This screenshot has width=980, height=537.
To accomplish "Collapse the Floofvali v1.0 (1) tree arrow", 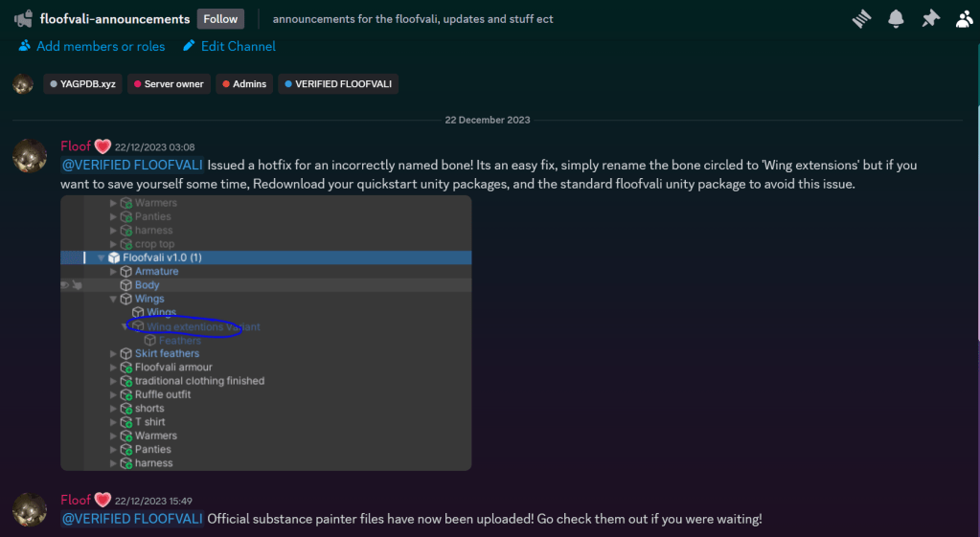I will (x=101, y=257).
